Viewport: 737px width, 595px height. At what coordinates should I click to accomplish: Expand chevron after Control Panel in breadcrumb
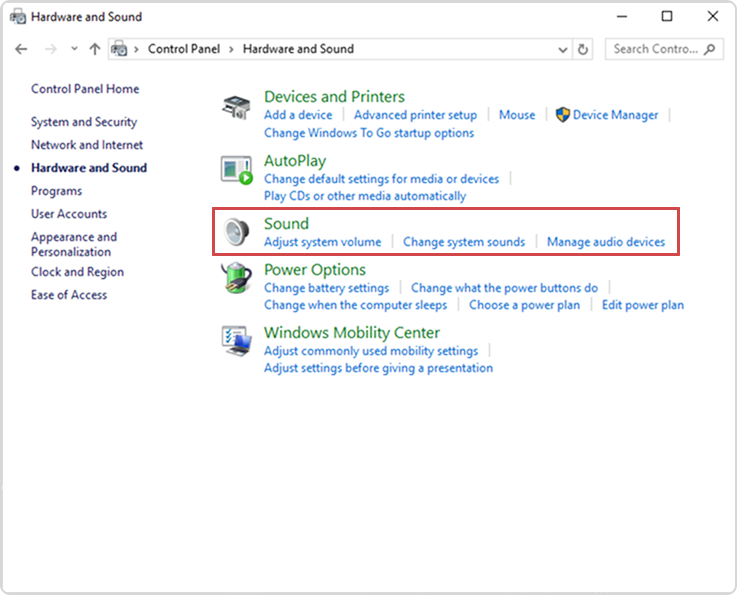click(231, 49)
